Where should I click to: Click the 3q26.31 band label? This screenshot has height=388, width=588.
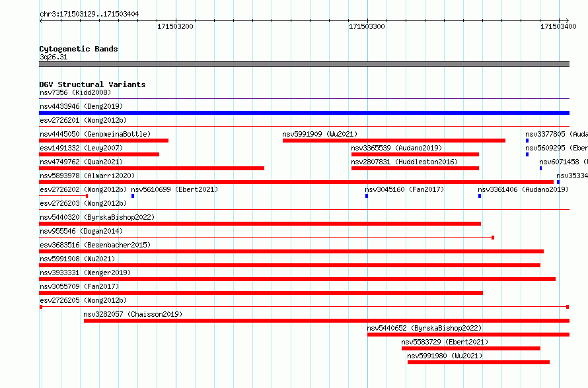[54, 57]
